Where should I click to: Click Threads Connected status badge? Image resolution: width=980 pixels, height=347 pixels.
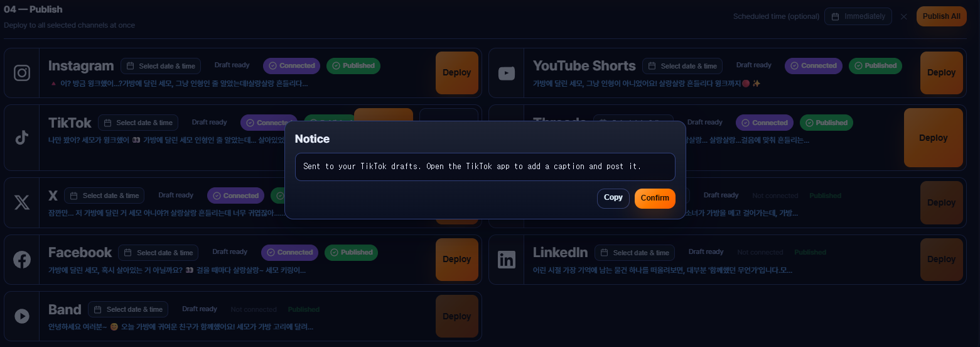(x=765, y=123)
